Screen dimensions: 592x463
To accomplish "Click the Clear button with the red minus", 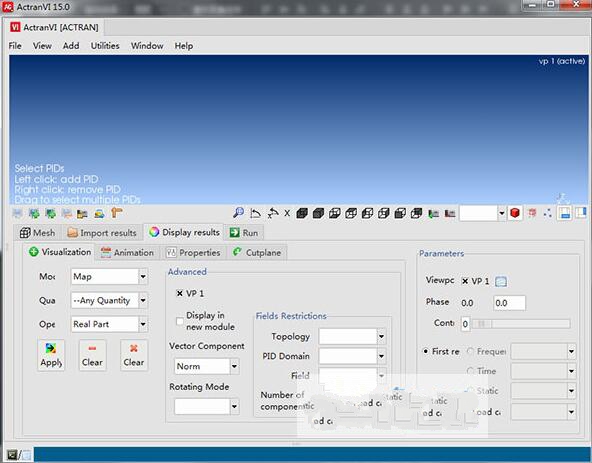I will click(x=92, y=355).
